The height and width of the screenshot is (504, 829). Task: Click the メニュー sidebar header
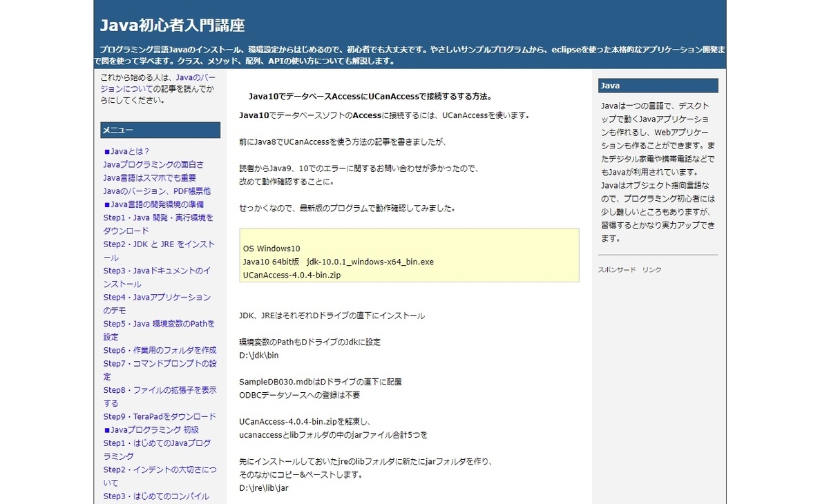pos(160,130)
